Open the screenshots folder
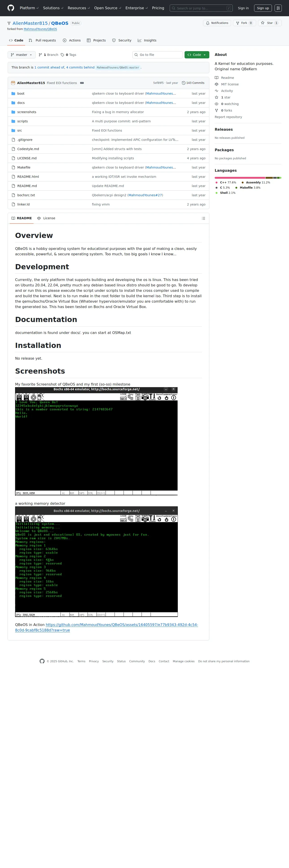This screenshot has width=289, height=868. [27, 112]
